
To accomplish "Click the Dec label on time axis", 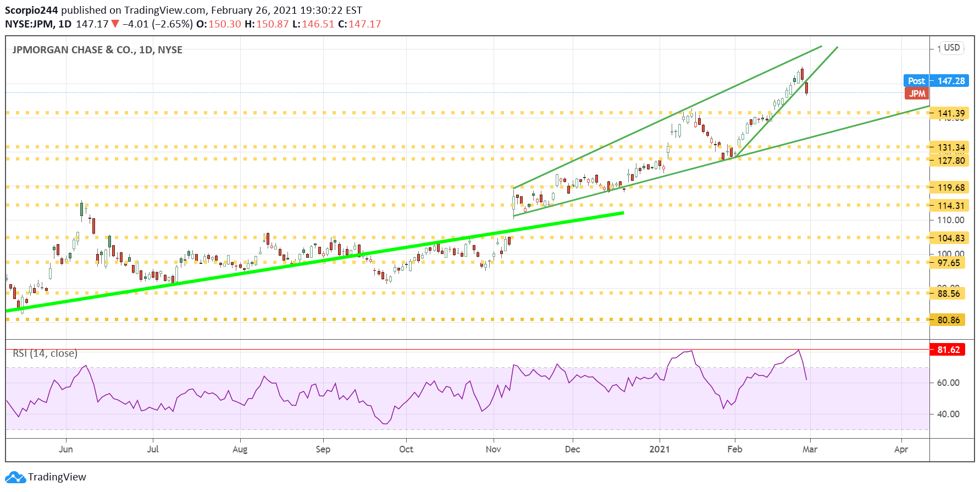I will pos(573,449).
